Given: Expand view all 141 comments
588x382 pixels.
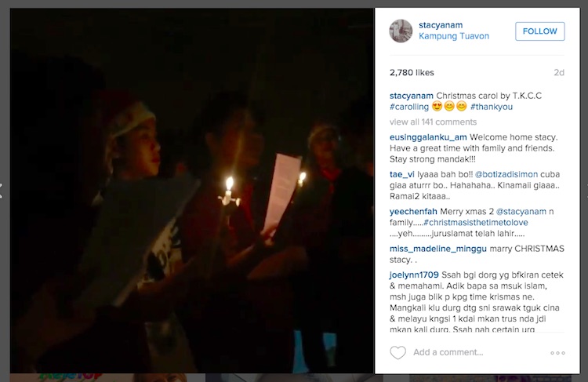Looking at the screenshot, I should 433,122.
